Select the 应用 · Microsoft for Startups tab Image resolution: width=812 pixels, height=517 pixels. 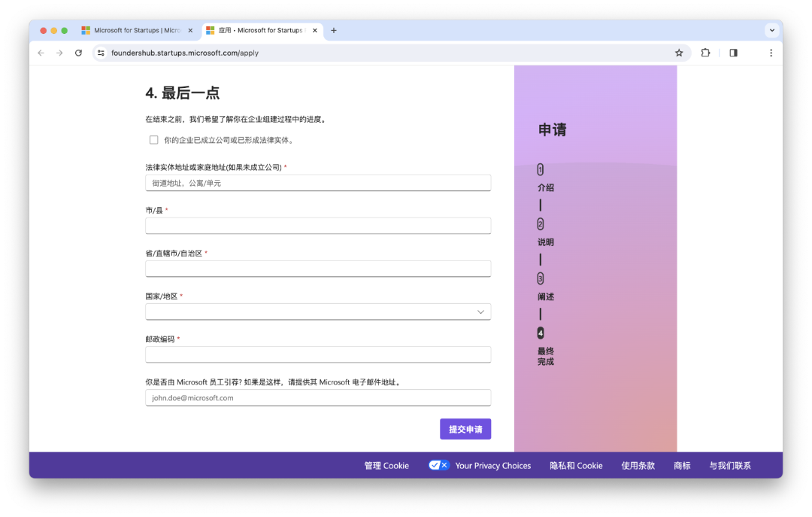coord(261,31)
